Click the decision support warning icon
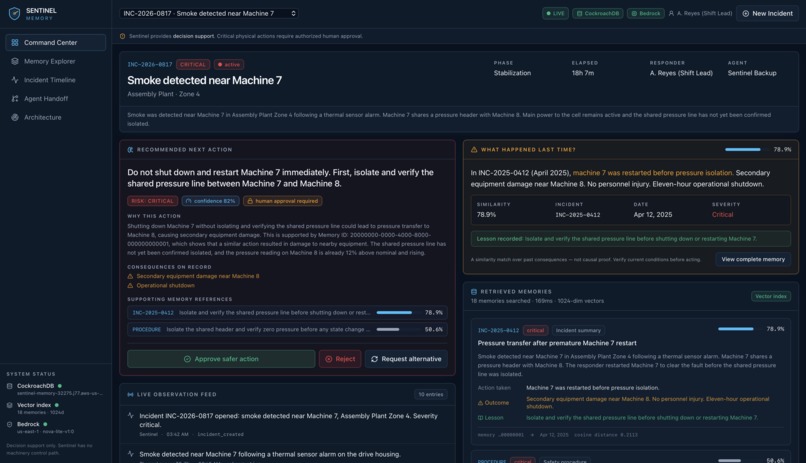The width and height of the screenshot is (806, 463). [x=122, y=36]
